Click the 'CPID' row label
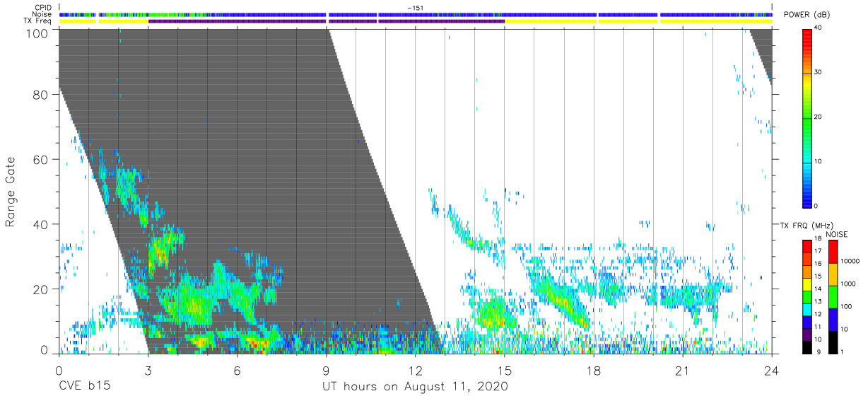 (43, 8)
